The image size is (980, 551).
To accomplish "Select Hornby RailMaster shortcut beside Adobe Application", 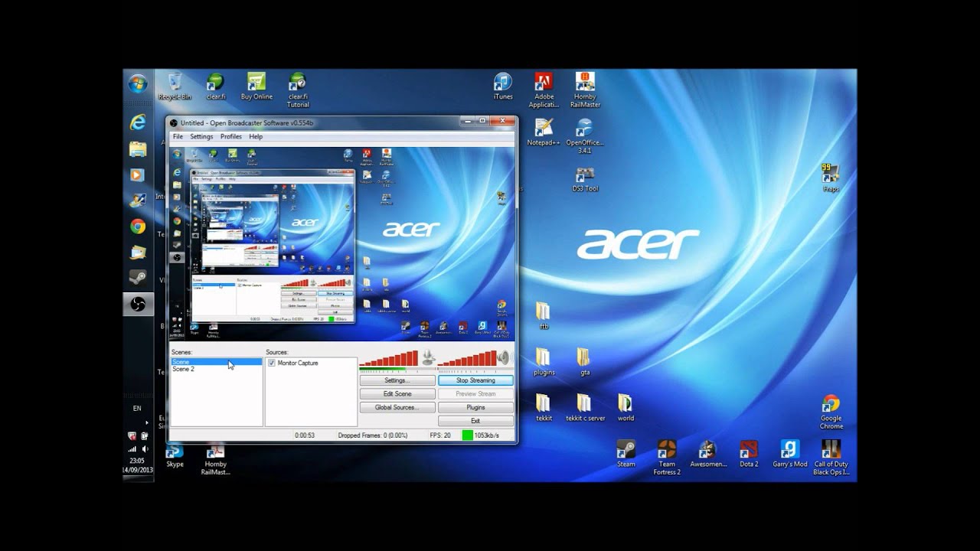I will point(585,90).
